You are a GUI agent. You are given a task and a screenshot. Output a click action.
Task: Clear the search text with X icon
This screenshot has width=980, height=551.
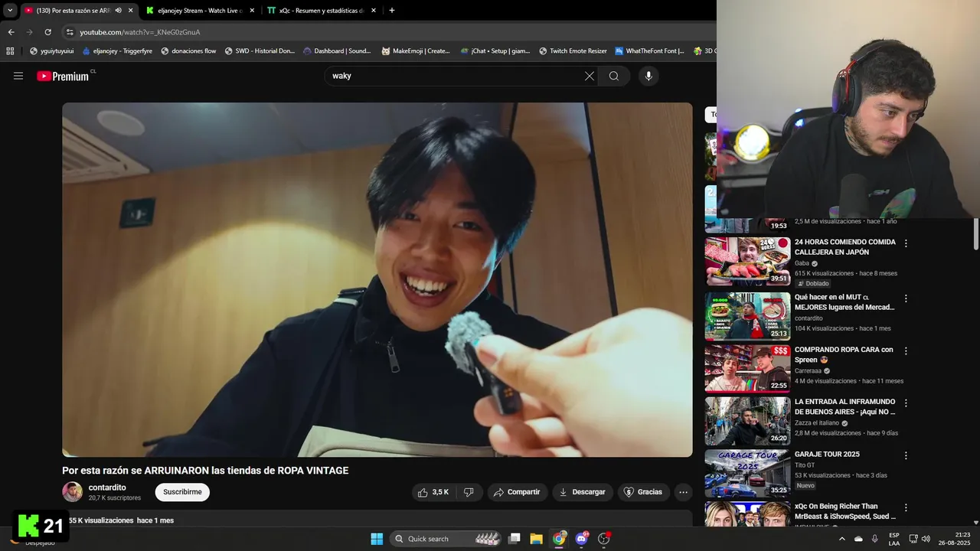click(590, 76)
